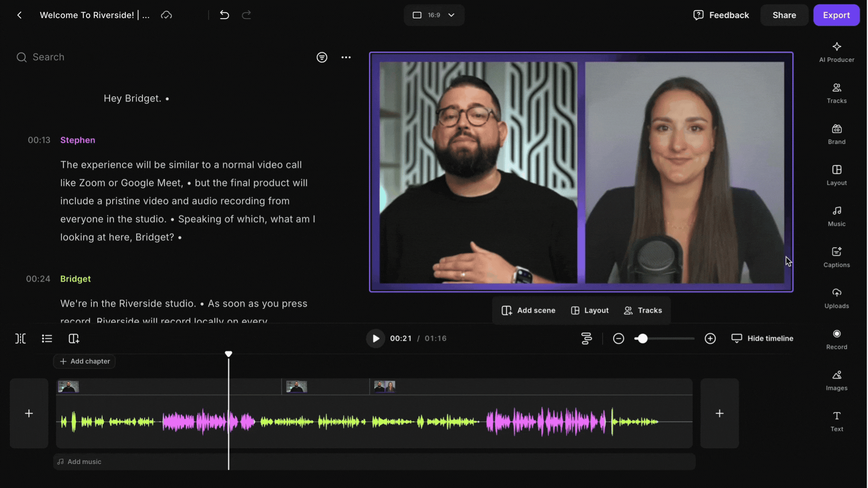Undo the last edit

pyautogui.click(x=224, y=15)
